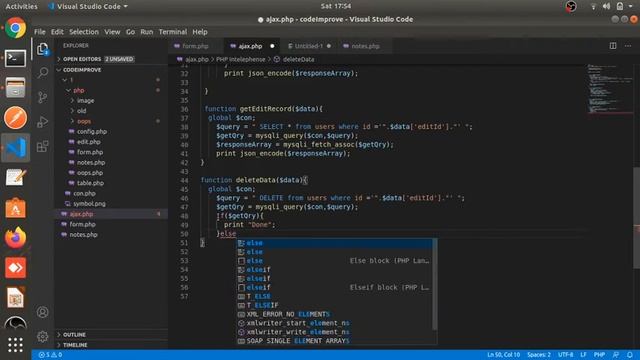Open oops.php in explorer
Image resolution: width=640 pixels, height=360 pixels.
(x=90, y=173)
